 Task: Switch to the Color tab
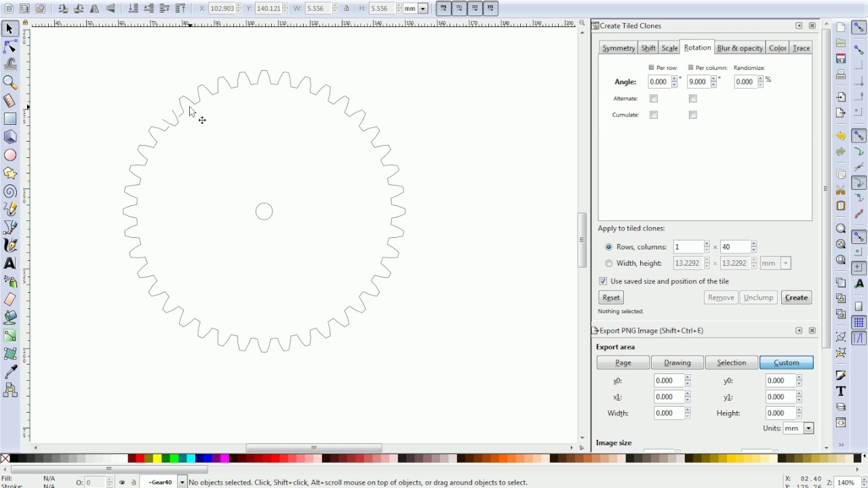pyautogui.click(x=778, y=48)
